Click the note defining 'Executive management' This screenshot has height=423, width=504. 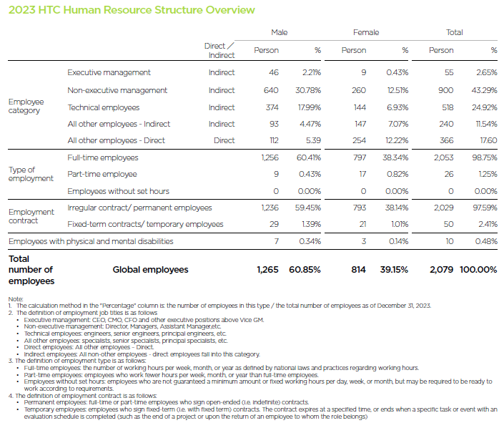point(144,320)
